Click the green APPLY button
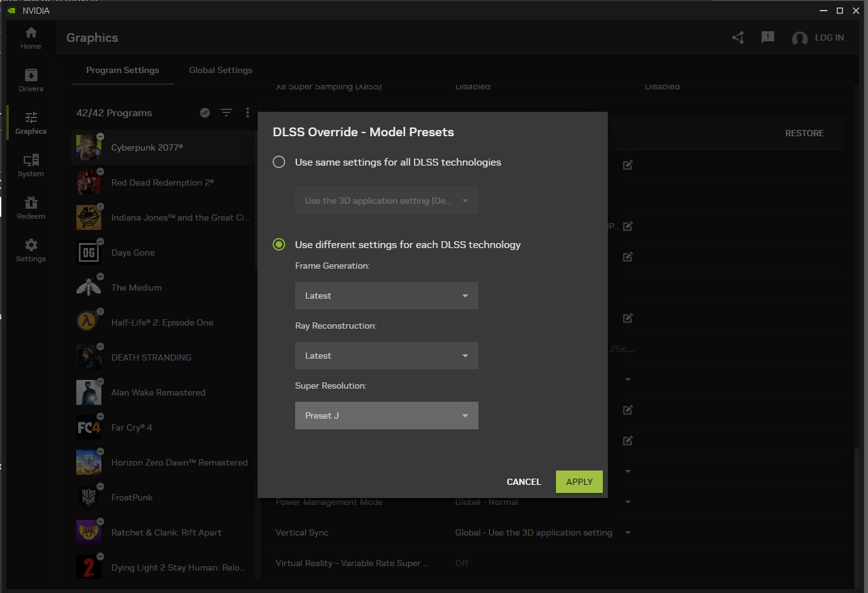 coord(579,482)
